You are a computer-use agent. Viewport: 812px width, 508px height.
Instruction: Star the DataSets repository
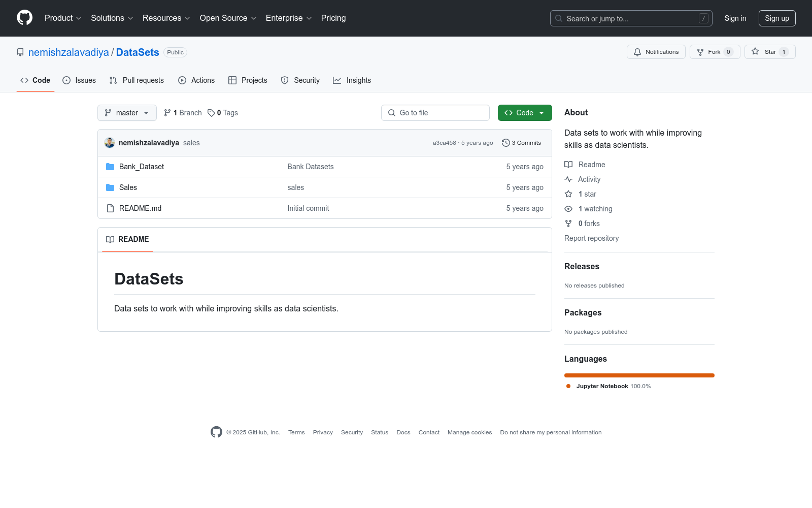(x=770, y=52)
